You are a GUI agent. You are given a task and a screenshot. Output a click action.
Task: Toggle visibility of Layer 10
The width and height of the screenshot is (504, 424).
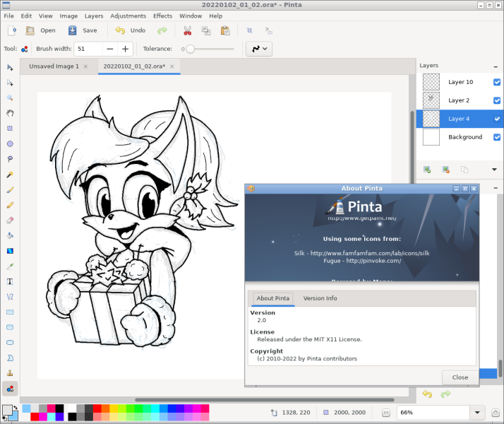(x=497, y=82)
